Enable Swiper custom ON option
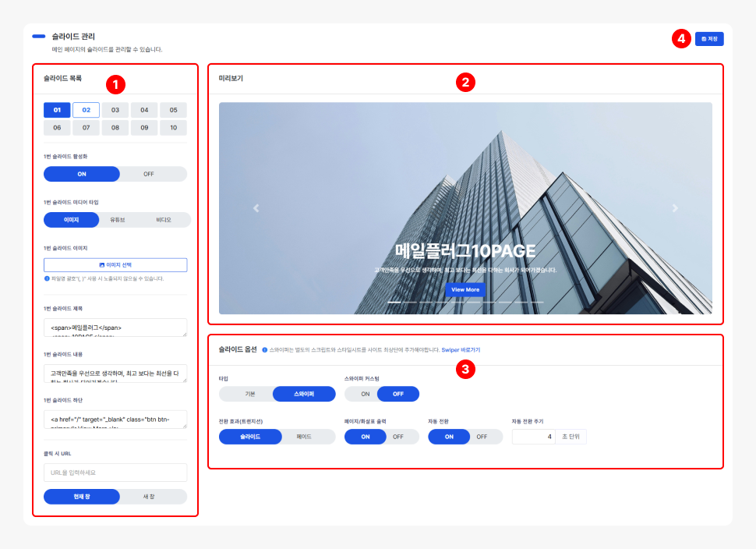Screen dimensions: 756x549 tap(364, 394)
